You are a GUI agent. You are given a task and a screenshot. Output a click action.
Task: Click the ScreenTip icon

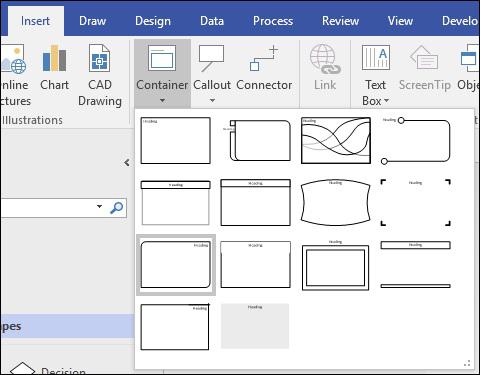click(x=424, y=57)
